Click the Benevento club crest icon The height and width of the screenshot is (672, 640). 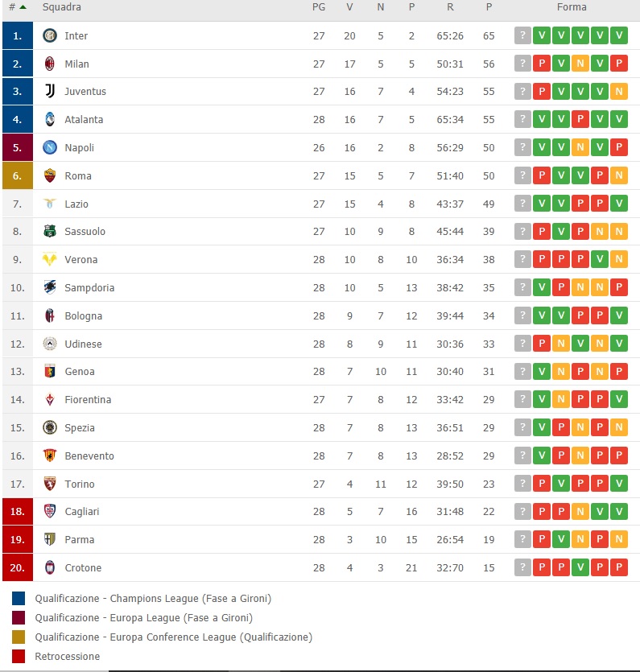click(x=50, y=456)
